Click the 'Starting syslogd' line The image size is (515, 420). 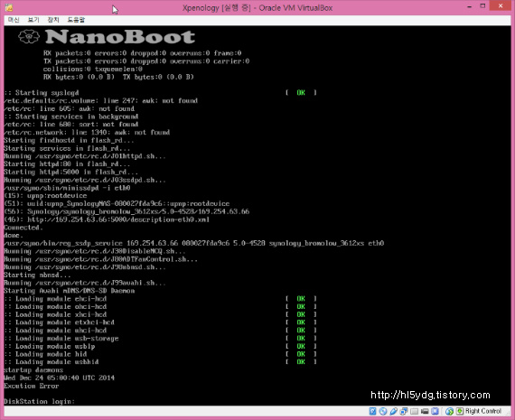(x=42, y=93)
